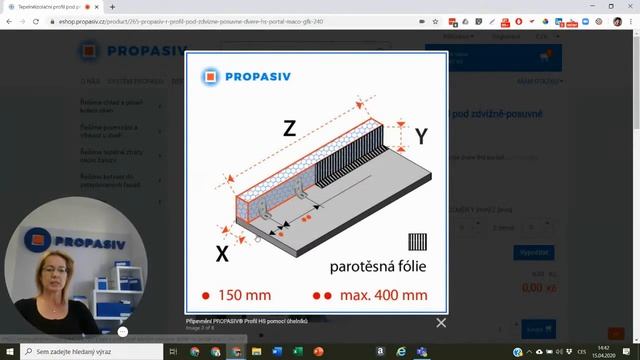Go back to the previous page
Image resolution: width=640 pixels, height=360 pixels.
click(9, 22)
